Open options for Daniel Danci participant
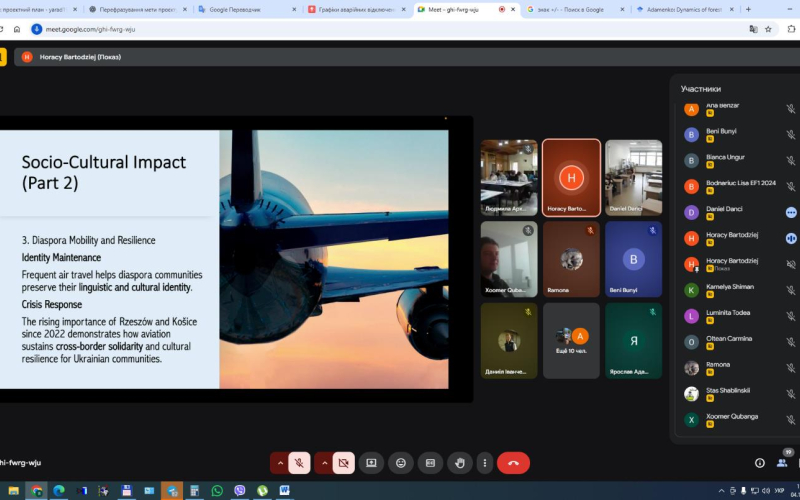The width and height of the screenshot is (800, 500). [790, 212]
